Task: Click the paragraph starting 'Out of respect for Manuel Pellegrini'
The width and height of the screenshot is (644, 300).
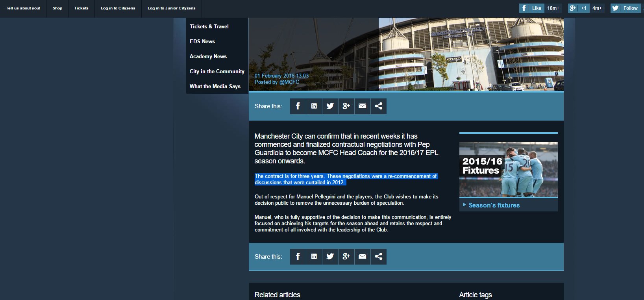Action: pos(346,200)
